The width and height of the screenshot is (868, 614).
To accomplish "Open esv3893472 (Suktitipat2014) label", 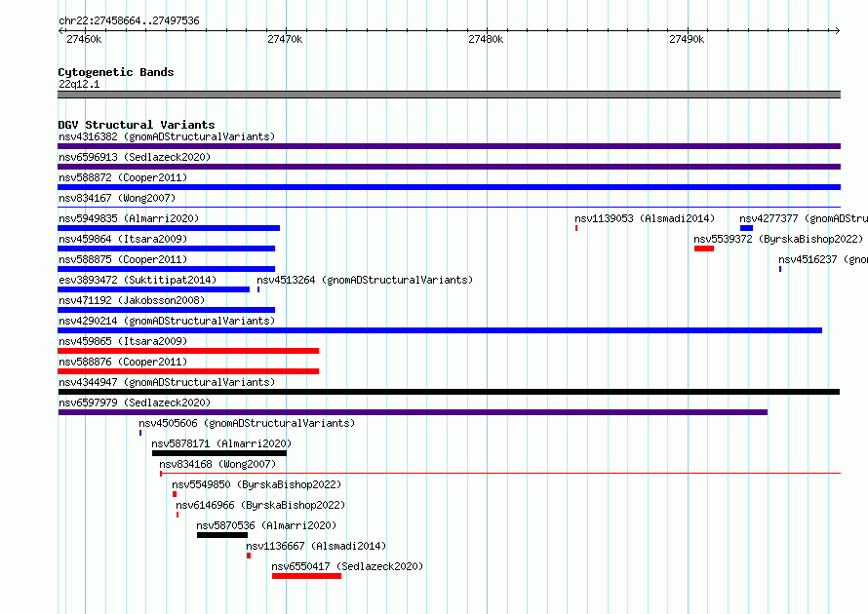I will tap(138, 280).
